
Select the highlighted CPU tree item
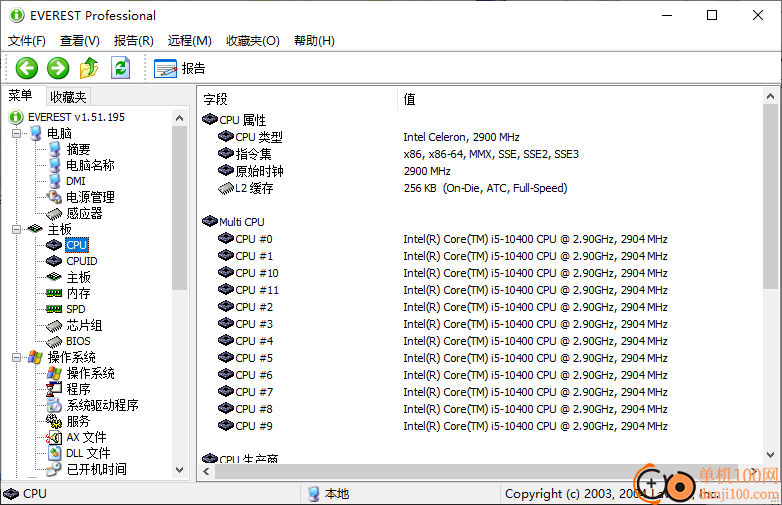coord(77,245)
